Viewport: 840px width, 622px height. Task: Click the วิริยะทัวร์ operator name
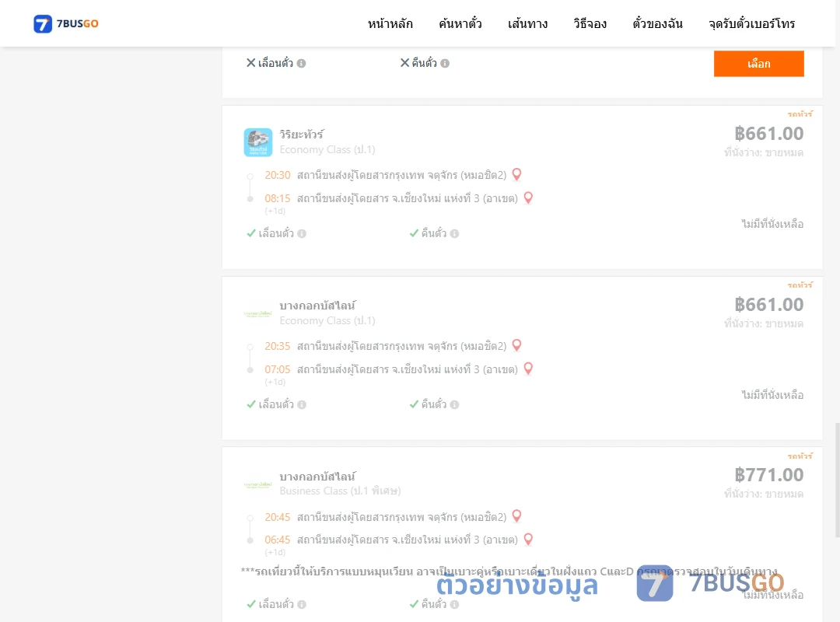click(302, 134)
